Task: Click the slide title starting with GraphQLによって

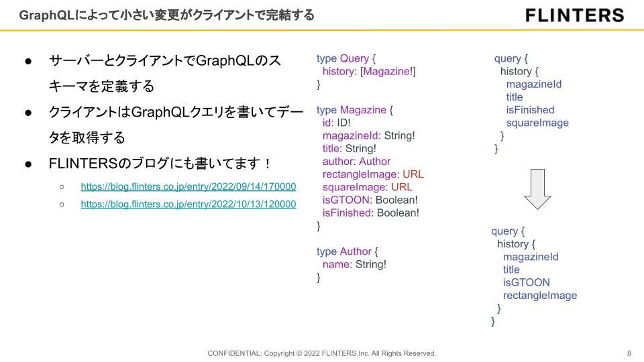Action: coord(167,15)
